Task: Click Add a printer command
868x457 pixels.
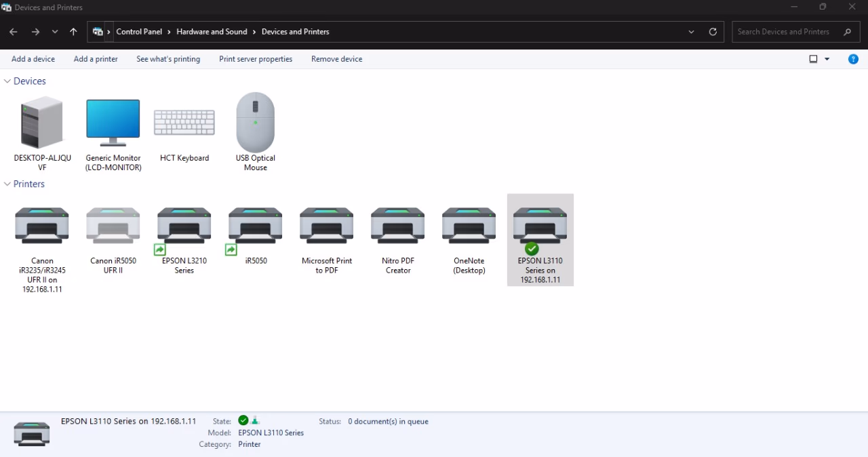Action: pos(96,59)
